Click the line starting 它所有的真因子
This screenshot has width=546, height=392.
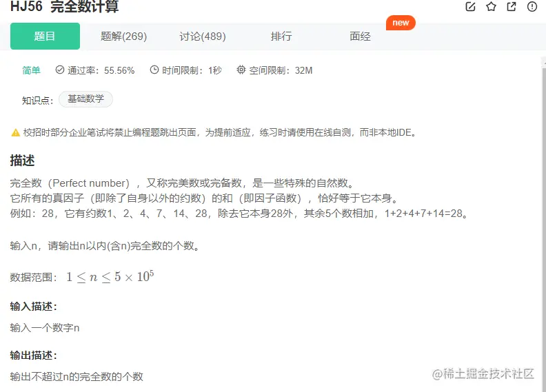click(204, 198)
